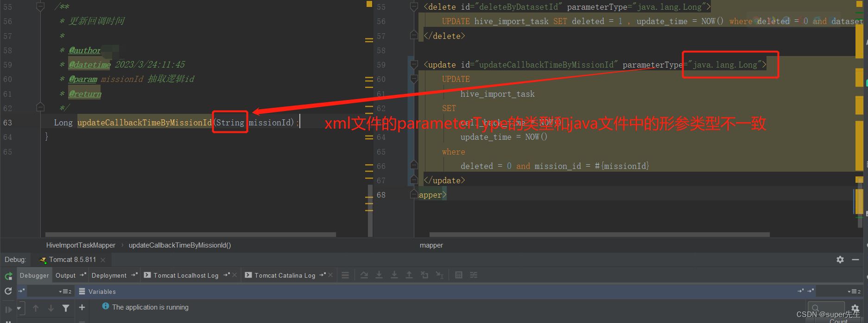Click the Force Step Into icon
This screenshot has height=323, width=868.
(394, 275)
